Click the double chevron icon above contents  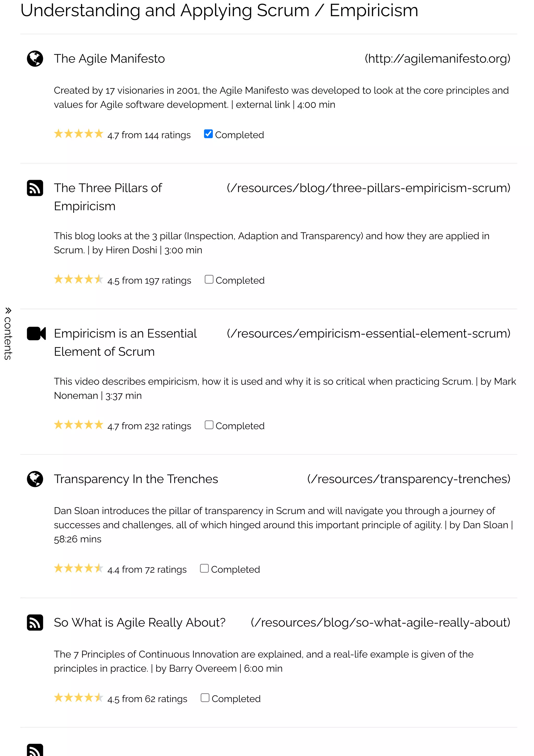pyautogui.click(x=8, y=310)
